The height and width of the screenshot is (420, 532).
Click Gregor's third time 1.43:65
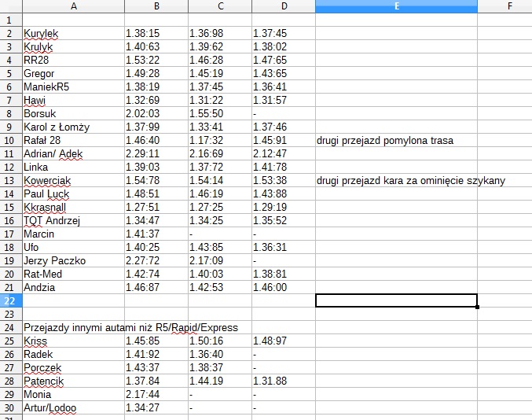coord(284,73)
